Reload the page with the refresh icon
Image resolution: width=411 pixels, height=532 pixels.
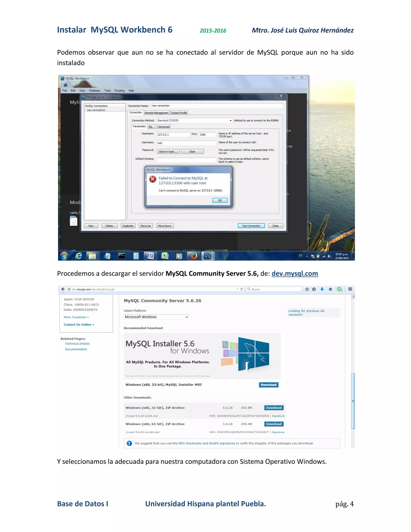click(x=242, y=289)
